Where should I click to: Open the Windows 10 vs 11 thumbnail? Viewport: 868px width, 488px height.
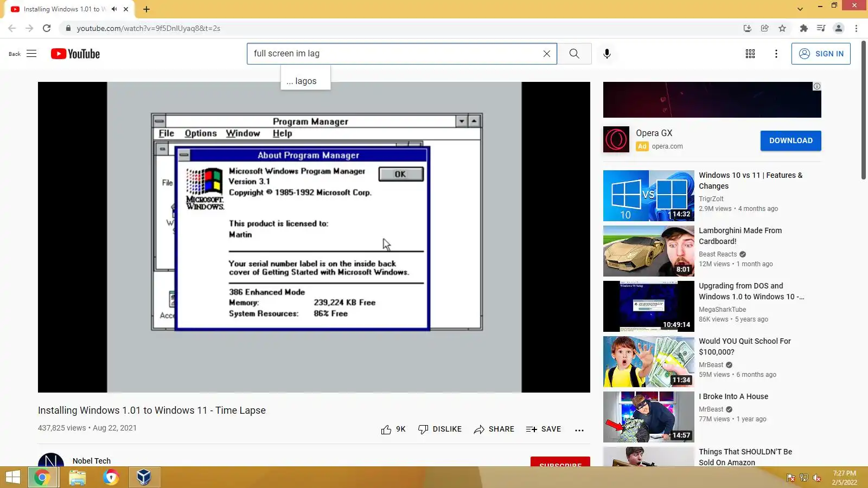(649, 196)
